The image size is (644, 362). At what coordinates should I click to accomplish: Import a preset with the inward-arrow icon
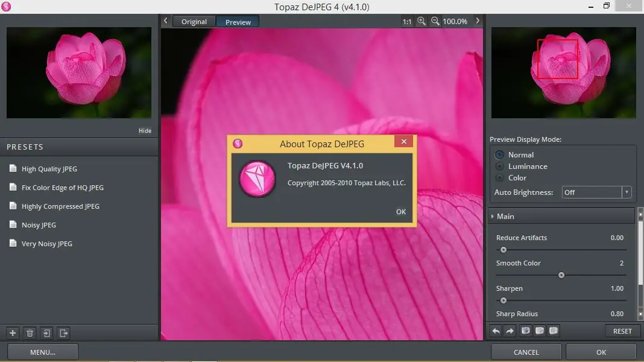[x=47, y=333]
